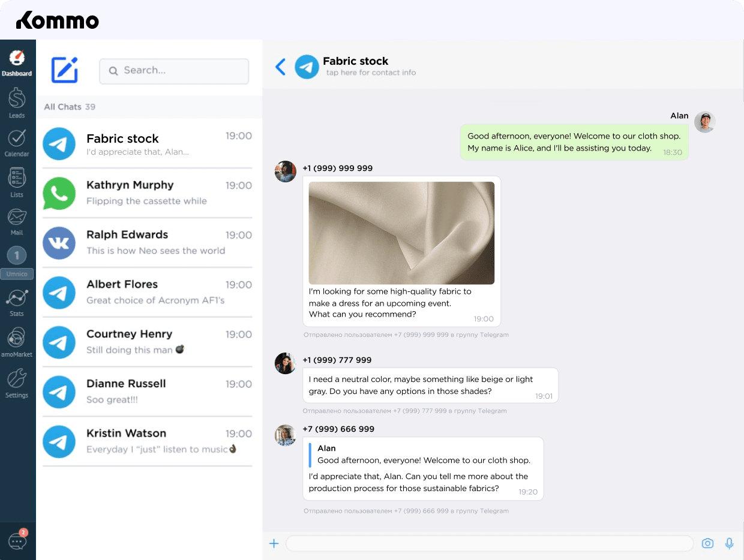Start a new chat with compose icon
This screenshot has height=560, width=744.
[65, 71]
